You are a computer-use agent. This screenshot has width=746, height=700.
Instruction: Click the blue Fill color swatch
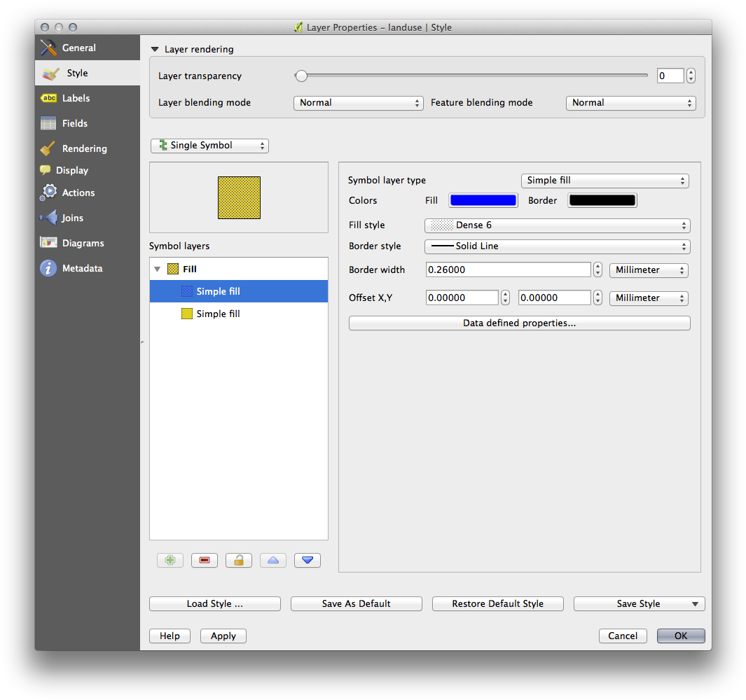[483, 200]
